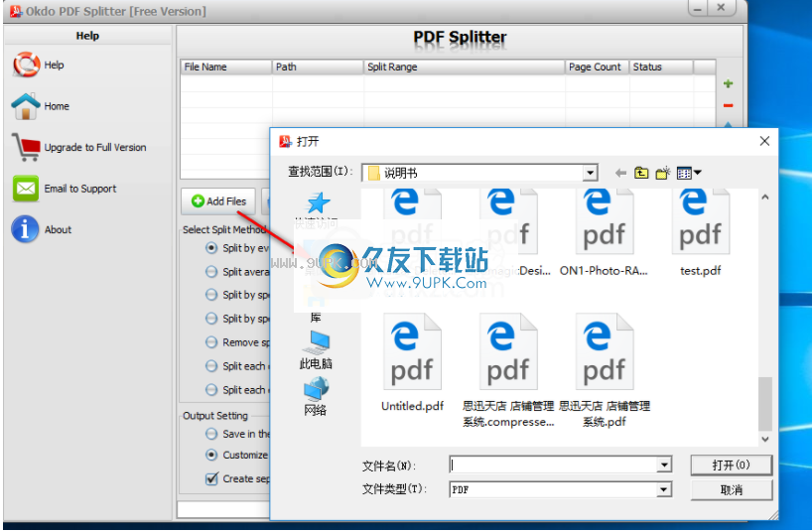Select the Customize radio button
Viewport: 812px width, 532px height.
[x=211, y=455]
